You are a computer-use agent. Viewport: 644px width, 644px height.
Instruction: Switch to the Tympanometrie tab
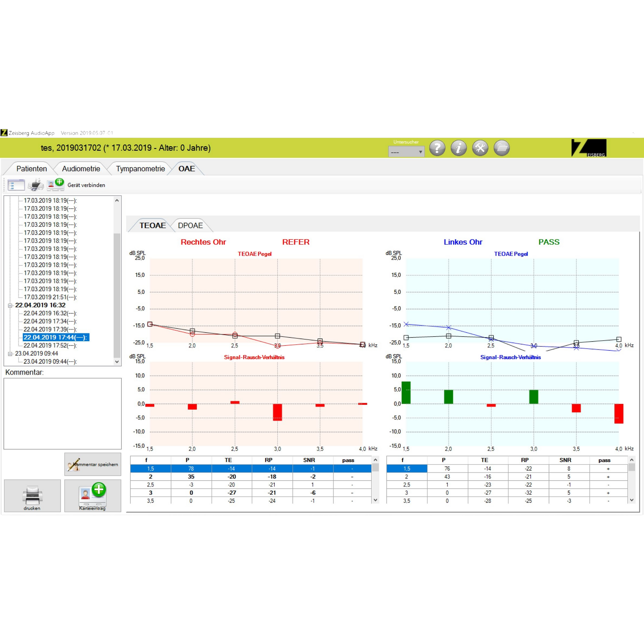[x=140, y=169]
